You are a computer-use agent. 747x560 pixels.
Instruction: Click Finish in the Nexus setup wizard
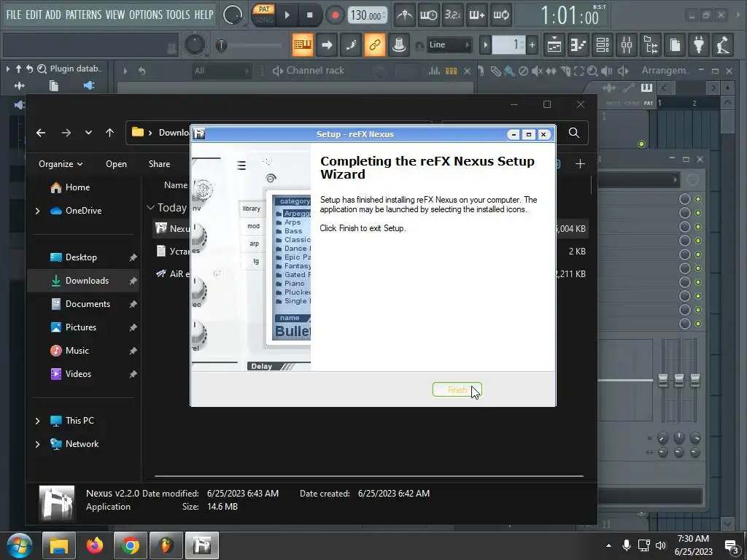(457, 389)
